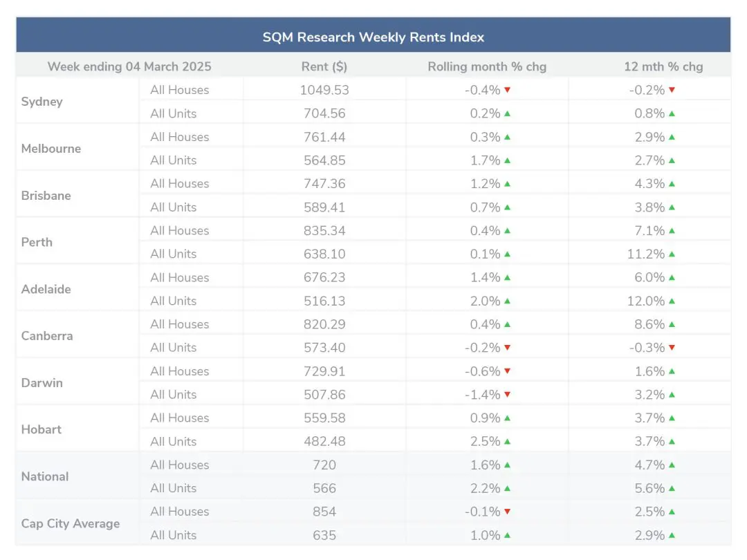Click the 'All Houses' label in Hobart row
Image resolution: width=747 pixels, height=560 pixels.
[180, 418]
